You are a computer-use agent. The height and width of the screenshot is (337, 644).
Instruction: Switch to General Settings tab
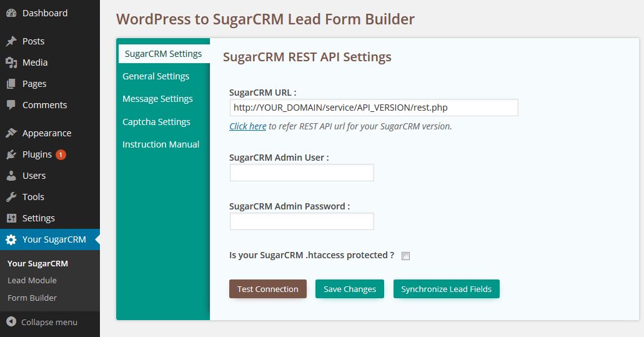tap(156, 76)
